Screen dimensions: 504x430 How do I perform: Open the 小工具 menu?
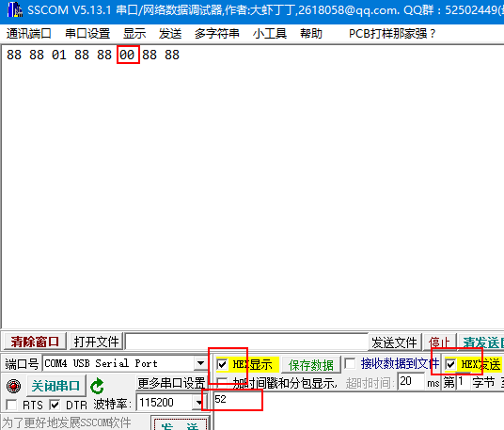pyautogui.click(x=270, y=34)
